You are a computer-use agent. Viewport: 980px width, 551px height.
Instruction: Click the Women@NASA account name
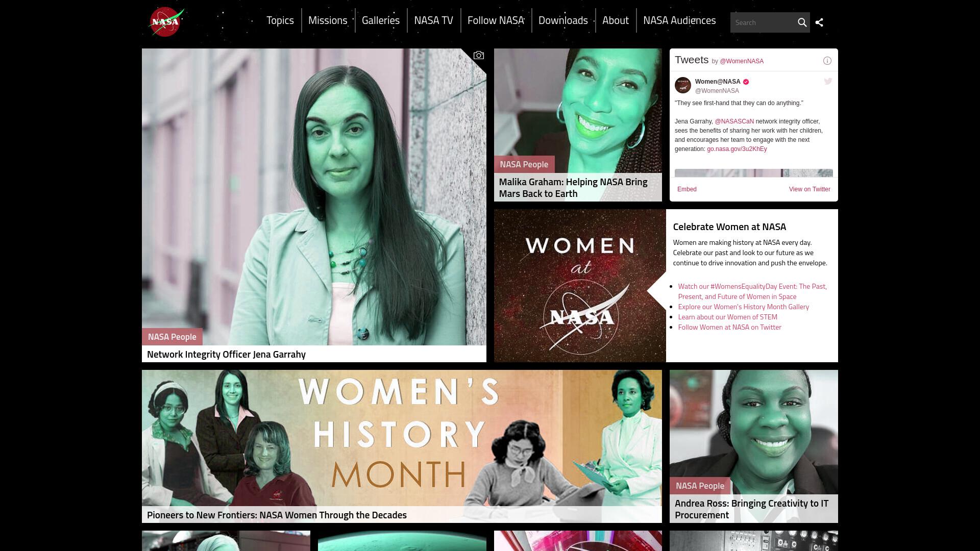click(x=717, y=82)
